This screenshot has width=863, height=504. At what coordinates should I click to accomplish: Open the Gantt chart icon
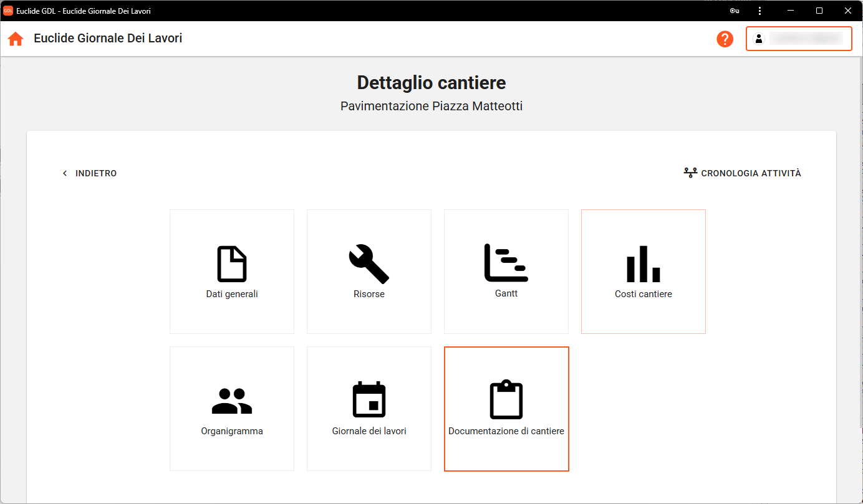[506, 262]
